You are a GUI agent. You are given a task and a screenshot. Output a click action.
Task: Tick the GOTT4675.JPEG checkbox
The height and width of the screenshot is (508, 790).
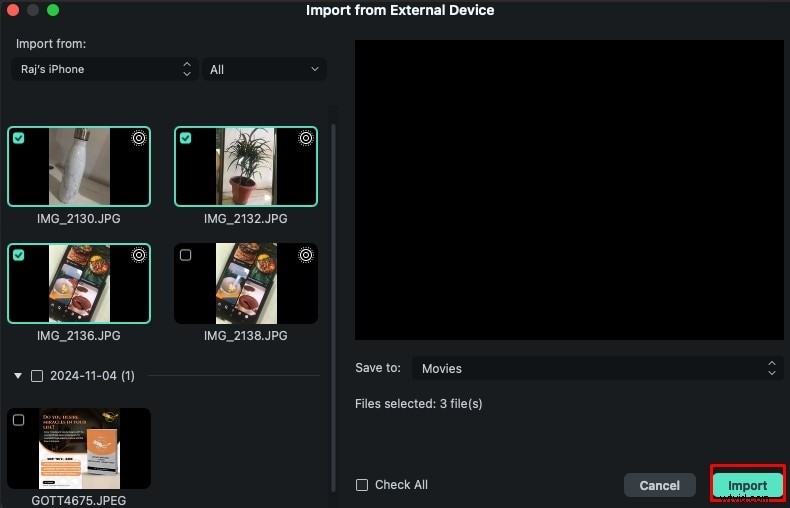19,420
